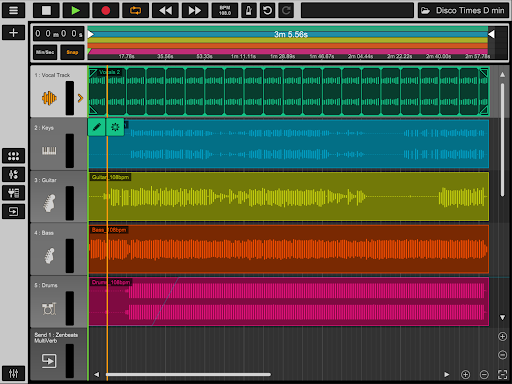The height and width of the screenshot is (384, 512).
Task: Click the red Record button
Action: coord(106,10)
